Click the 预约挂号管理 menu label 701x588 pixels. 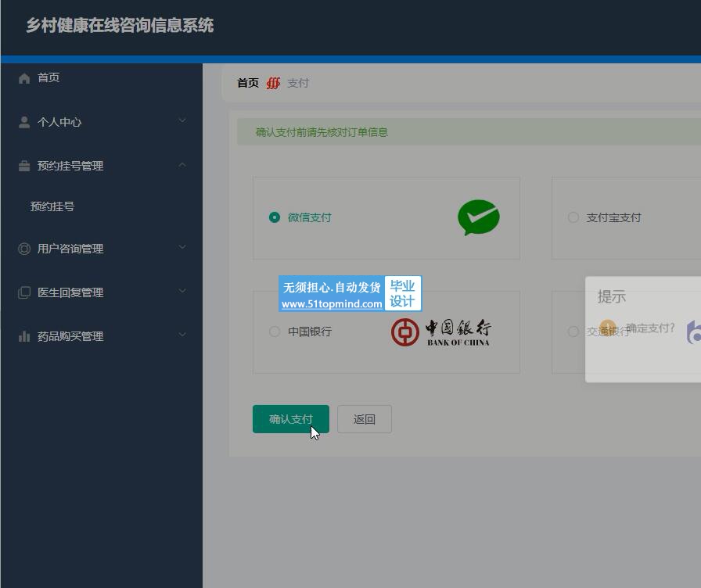click(x=70, y=166)
